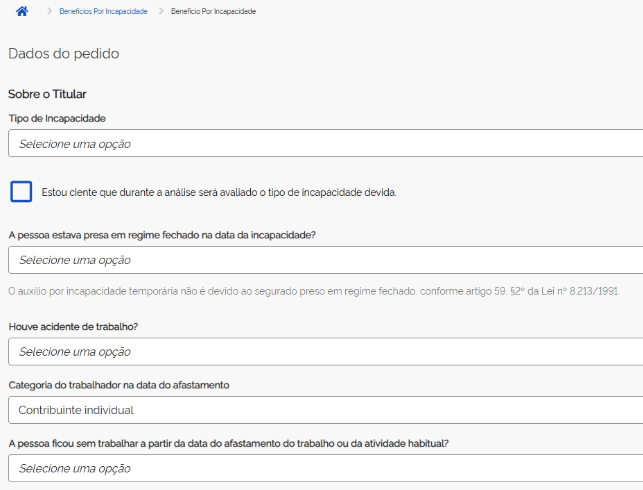The image size is (643, 490).
Task: Open the 'ficou sem trabalhar' question dropdown
Action: tap(325, 468)
